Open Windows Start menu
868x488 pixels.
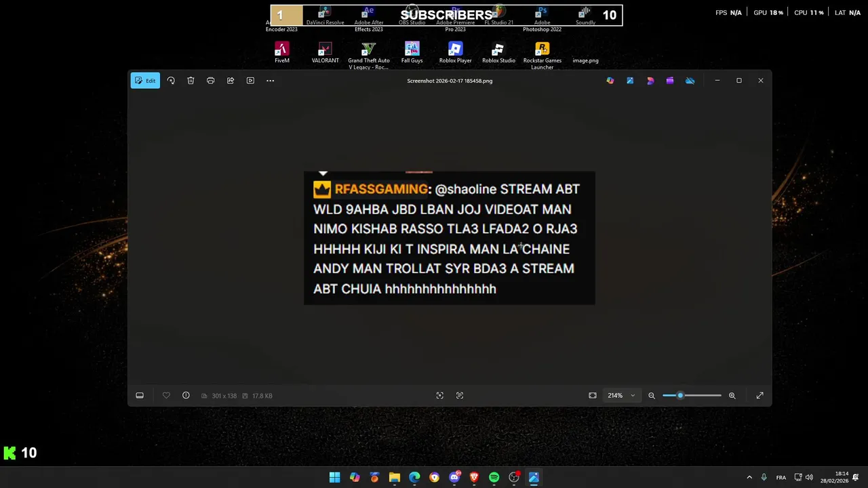click(x=334, y=477)
